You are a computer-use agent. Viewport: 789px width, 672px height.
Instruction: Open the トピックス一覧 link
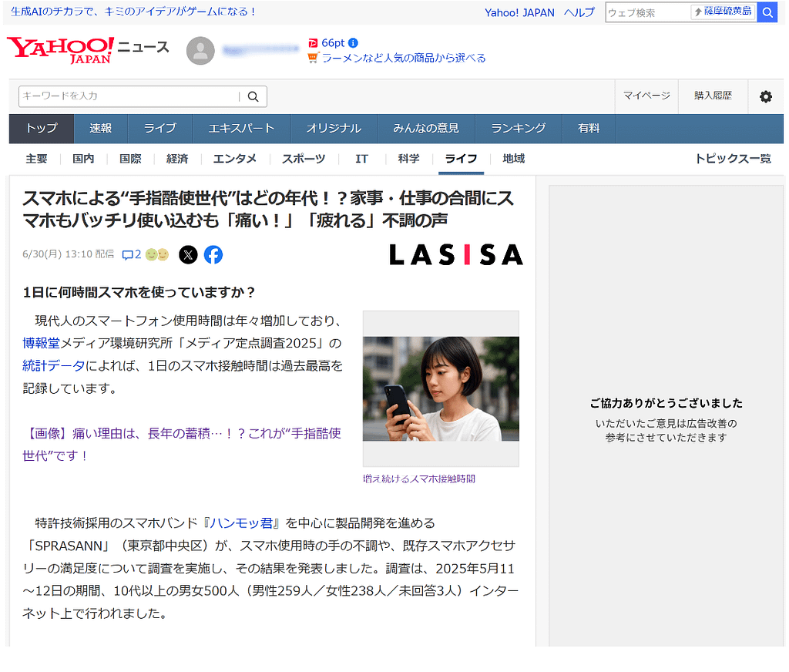[x=732, y=159]
